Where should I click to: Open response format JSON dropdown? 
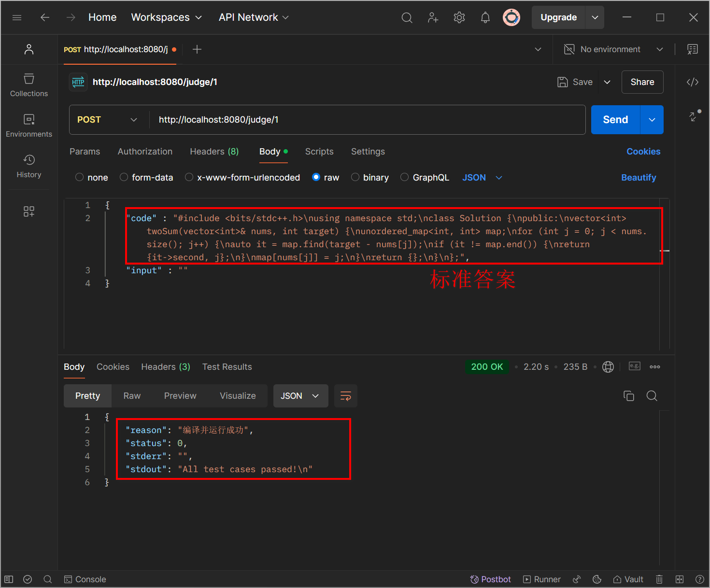(x=300, y=396)
